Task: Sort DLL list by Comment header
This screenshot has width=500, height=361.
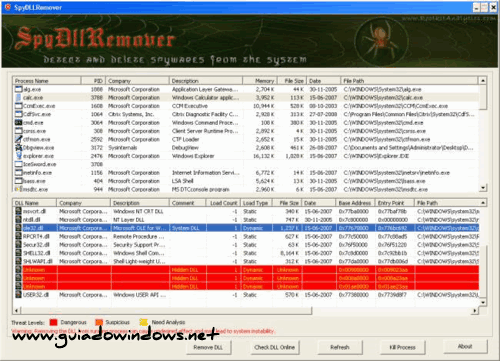Action: 188,203
